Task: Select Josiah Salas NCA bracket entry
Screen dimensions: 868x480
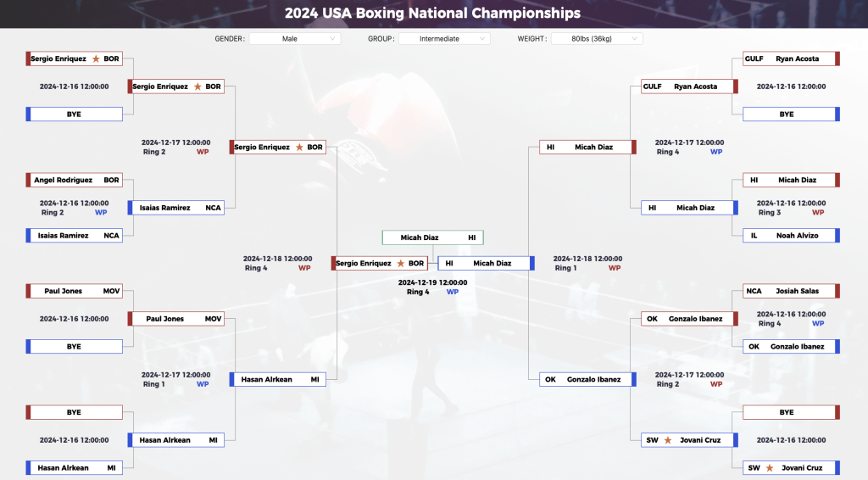Action: click(x=791, y=291)
